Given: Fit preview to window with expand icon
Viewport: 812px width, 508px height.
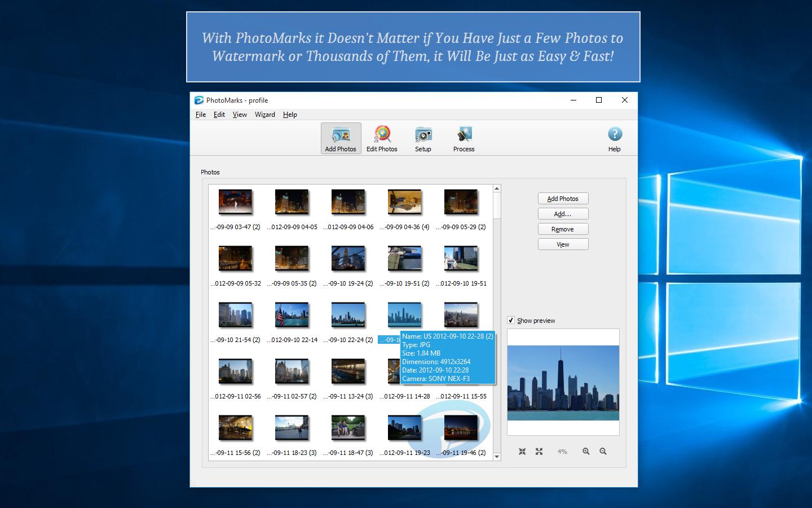Looking at the screenshot, I should (x=539, y=451).
